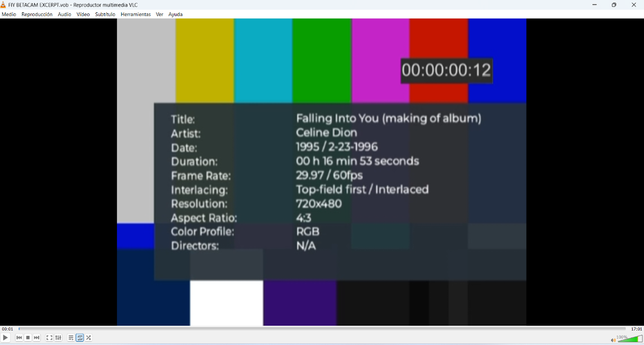Open the Subtítulo menu
The height and width of the screenshot is (345, 644).
[105, 14]
